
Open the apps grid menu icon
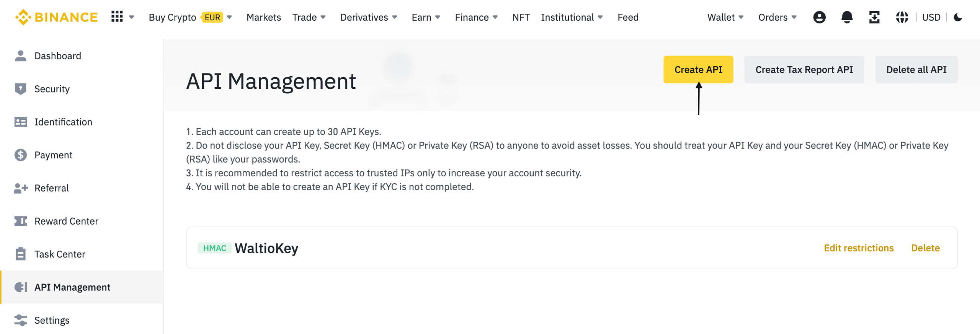pyautogui.click(x=117, y=17)
